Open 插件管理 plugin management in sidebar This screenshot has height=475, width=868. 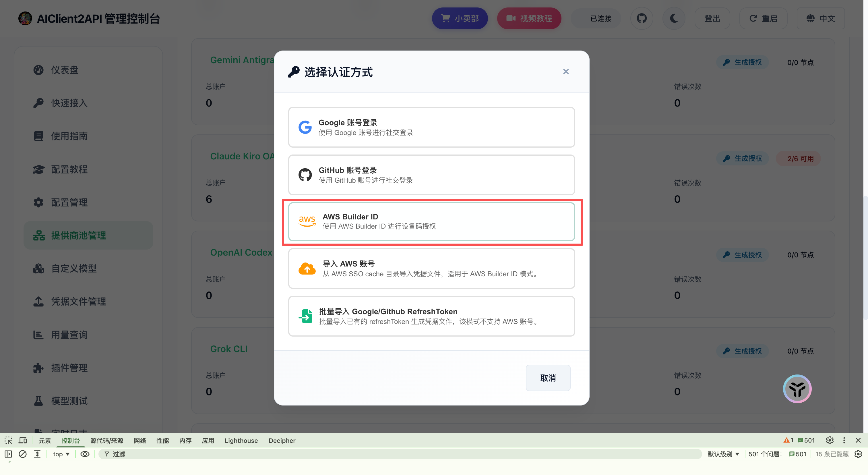point(88,368)
